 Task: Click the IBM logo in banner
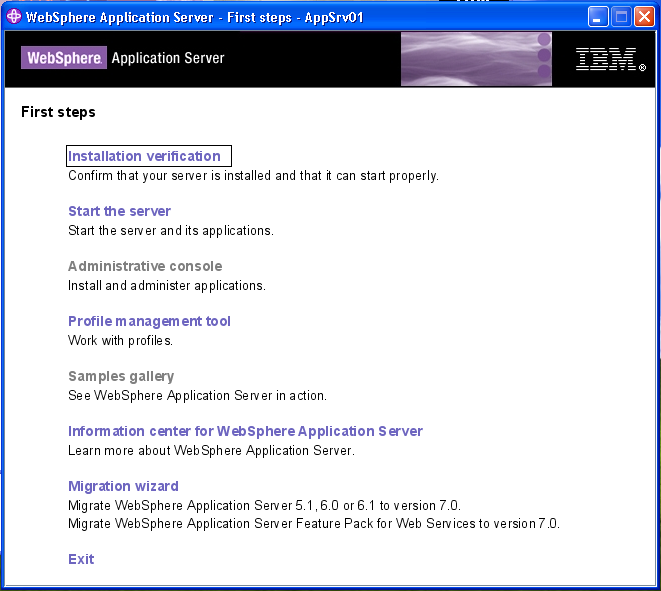click(x=610, y=59)
